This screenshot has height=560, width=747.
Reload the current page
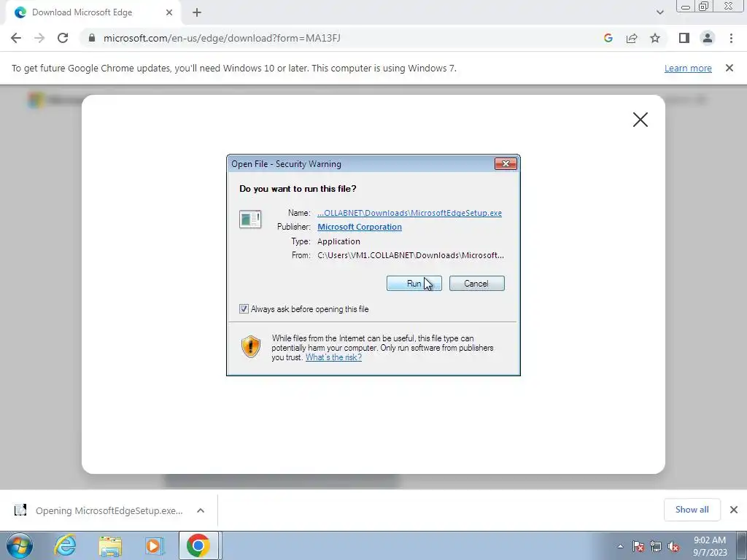point(63,38)
